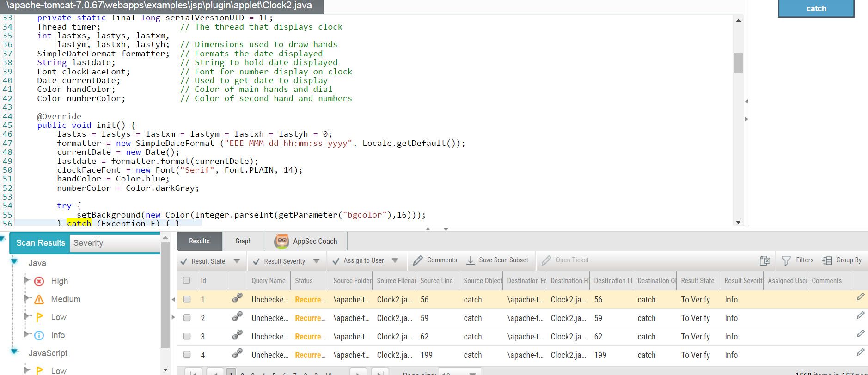Collapse the JavaScript tree node
868x375 pixels.
(x=14, y=351)
